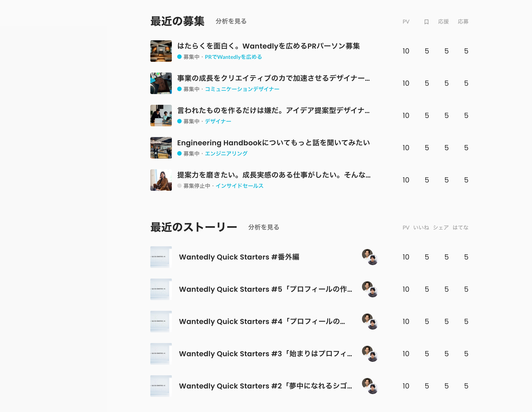Click thumbnail of the インサイドセールス posting
Viewport: 532px width, 412px height.
point(161,180)
